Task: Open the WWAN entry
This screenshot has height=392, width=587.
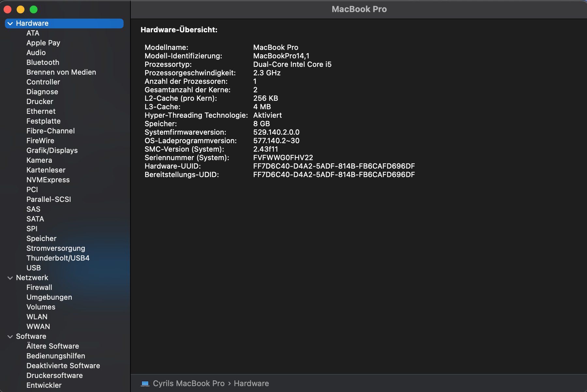Action: (38, 327)
